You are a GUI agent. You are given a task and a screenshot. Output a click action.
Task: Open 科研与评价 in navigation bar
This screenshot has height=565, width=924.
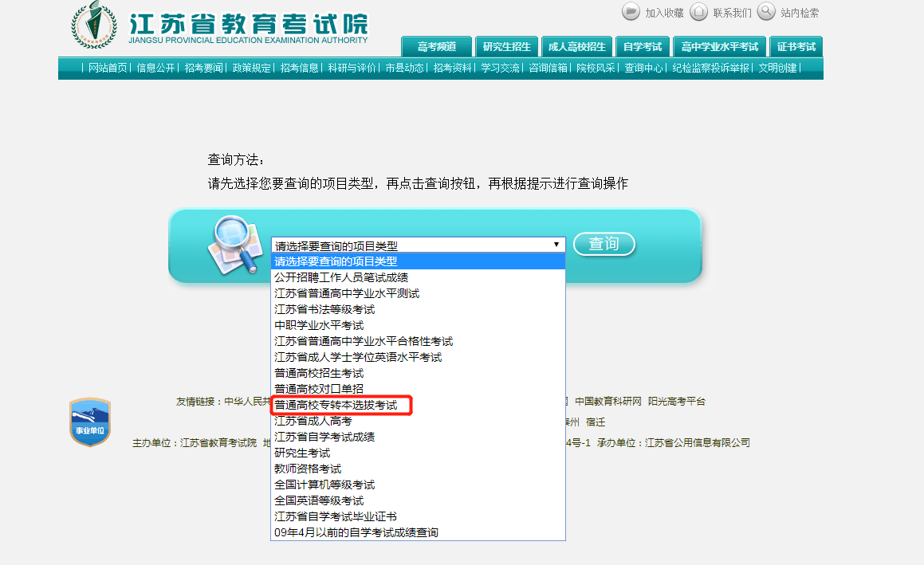click(352, 69)
